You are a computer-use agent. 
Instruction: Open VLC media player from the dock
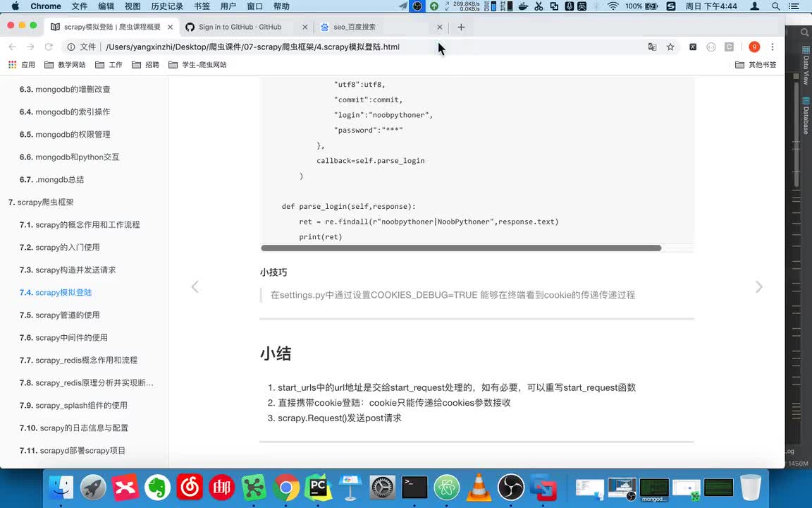pyautogui.click(x=479, y=488)
